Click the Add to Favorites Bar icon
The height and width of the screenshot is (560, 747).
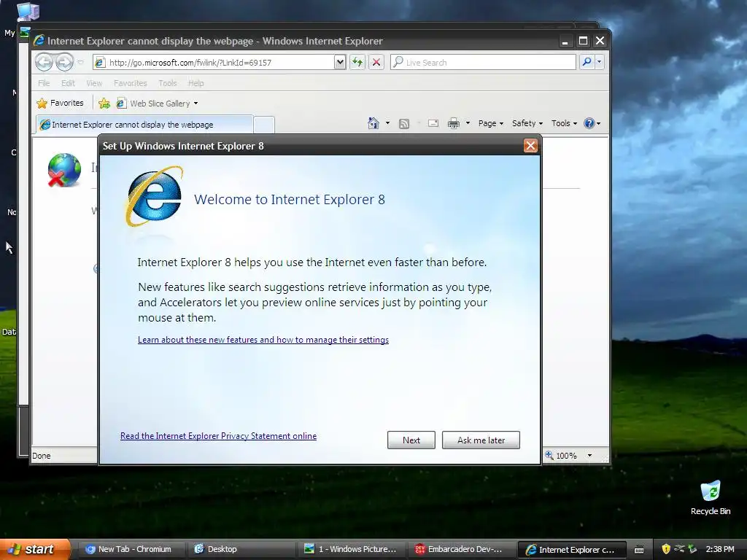point(104,104)
